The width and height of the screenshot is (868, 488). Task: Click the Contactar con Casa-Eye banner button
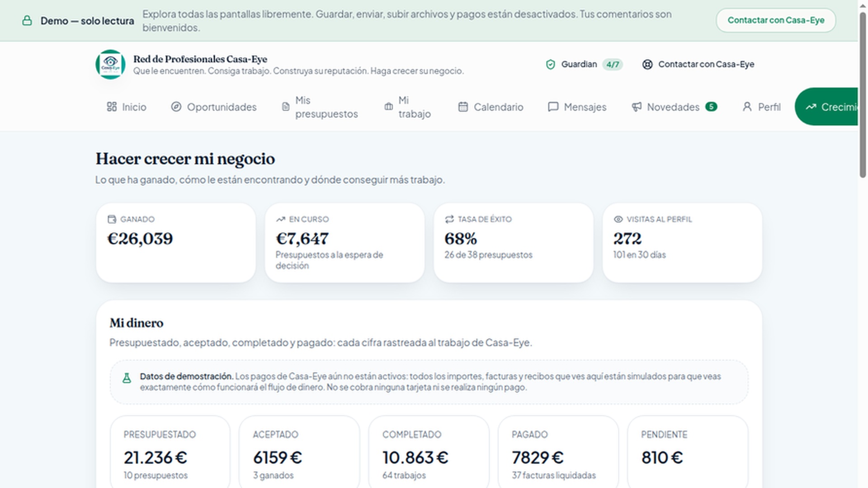pyautogui.click(x=776, y=20)
